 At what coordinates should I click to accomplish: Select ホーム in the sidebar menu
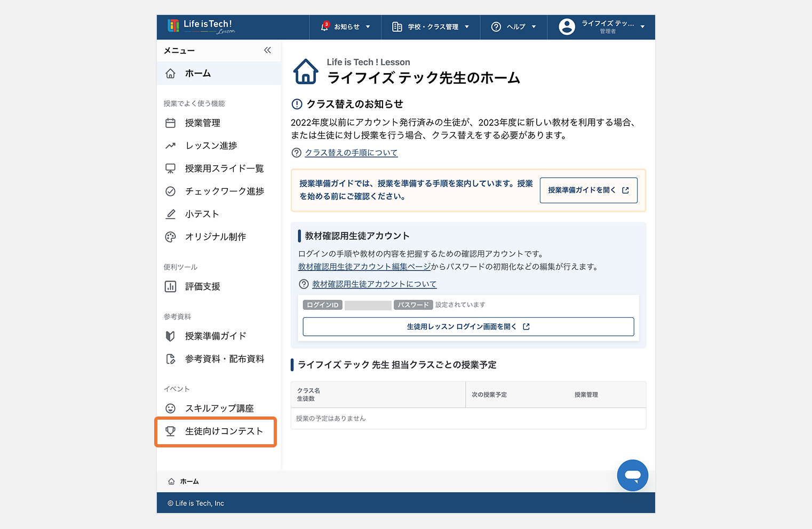click(219, 74)
